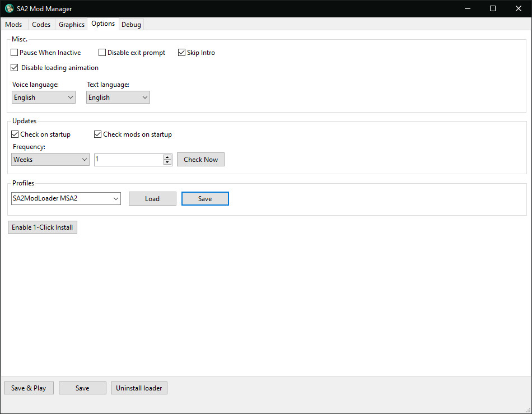The width and height of the screenshot is (532, 414).
Task: Toggle Check mods on startup checkbox
Action: click(x=98, y=134)
